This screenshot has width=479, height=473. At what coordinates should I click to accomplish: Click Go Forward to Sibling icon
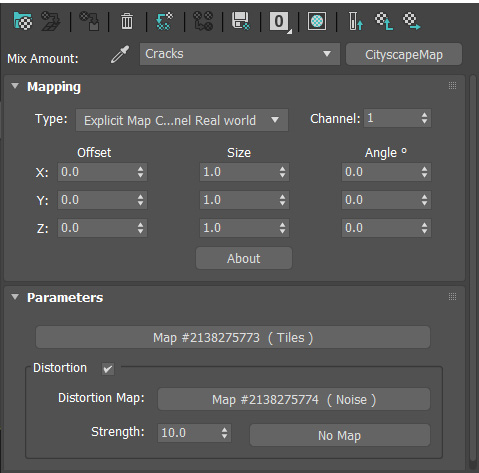pyautogui.click(x=411, y=21)
